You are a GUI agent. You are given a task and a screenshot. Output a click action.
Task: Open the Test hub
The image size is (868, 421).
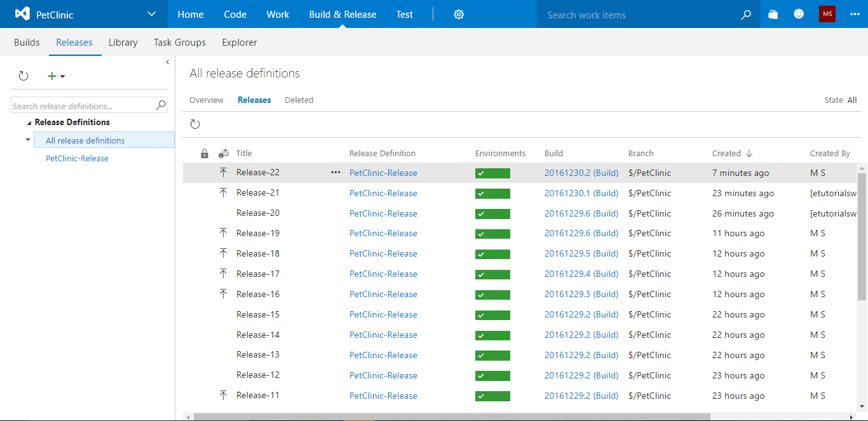click(x=405, y=14)
